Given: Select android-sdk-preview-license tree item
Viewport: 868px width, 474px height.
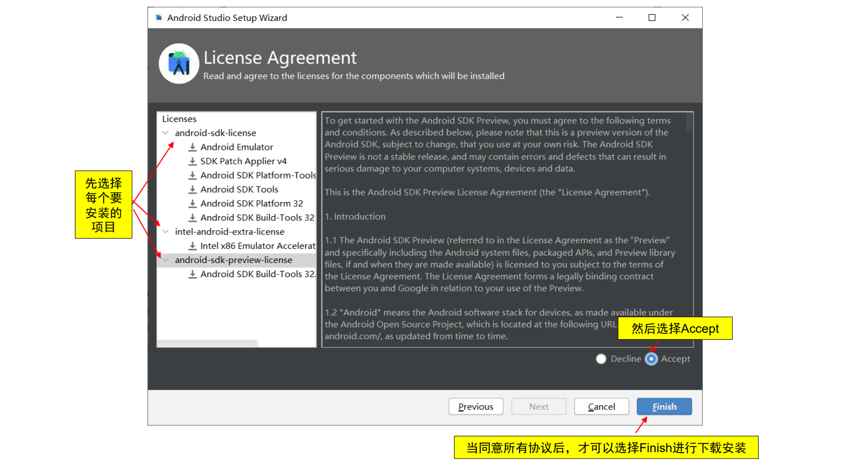Looking at the screenshot, I should (233, 260).
